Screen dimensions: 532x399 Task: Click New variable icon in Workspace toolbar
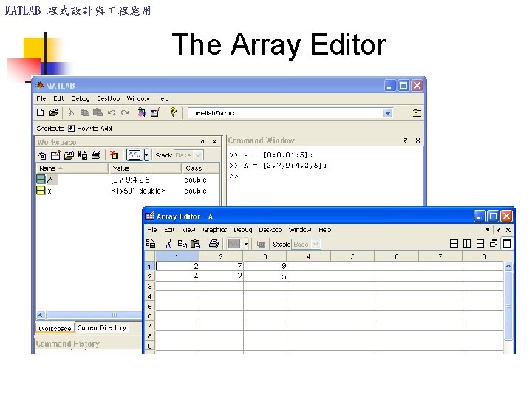click(x=42, y=155)
